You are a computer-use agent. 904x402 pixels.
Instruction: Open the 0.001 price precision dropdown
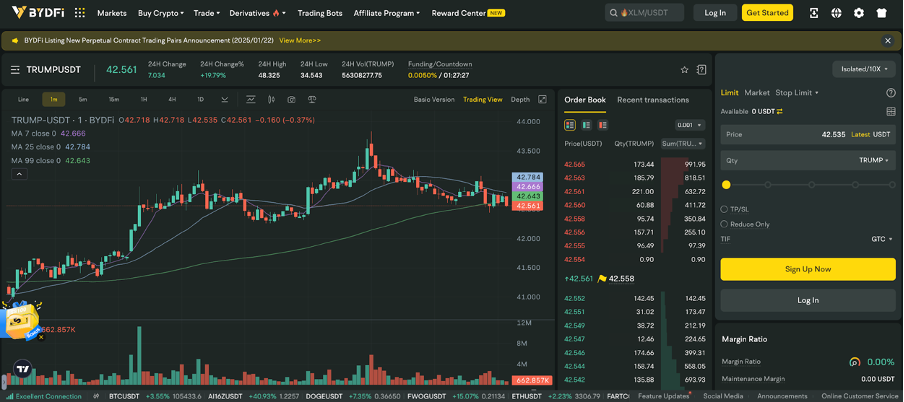click(x=690, y=125)
